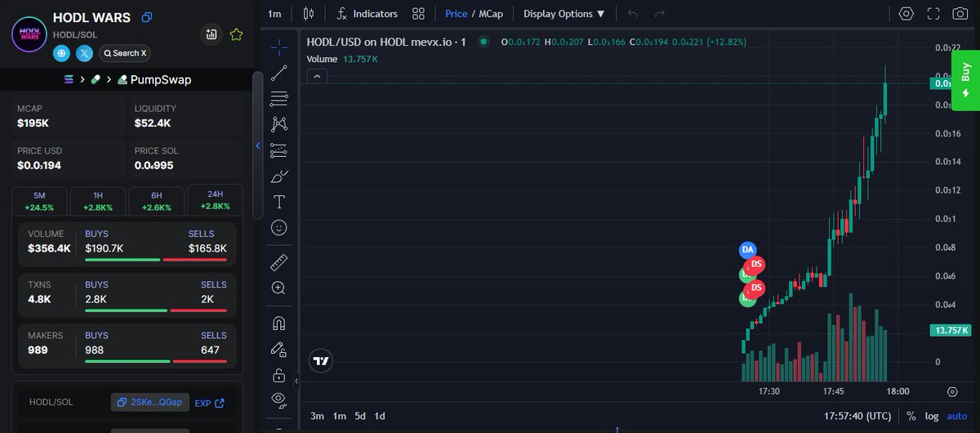Select the zoom in tool
980x433 pixels.
click(279, 288)
